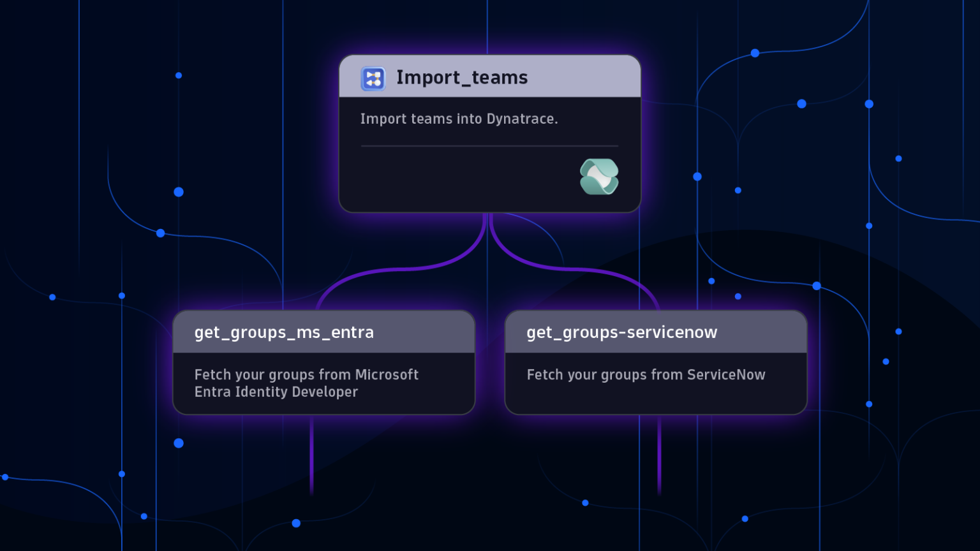Screen dimensions: 980x551
Task: Open the get_groups-servicenow node
Action: [x=655, y=362]
